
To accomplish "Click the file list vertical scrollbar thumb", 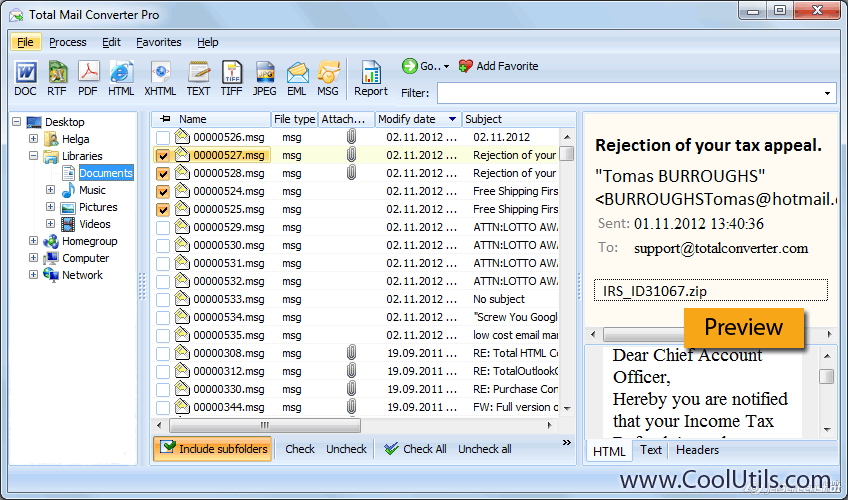I will (x=566, y=154).
